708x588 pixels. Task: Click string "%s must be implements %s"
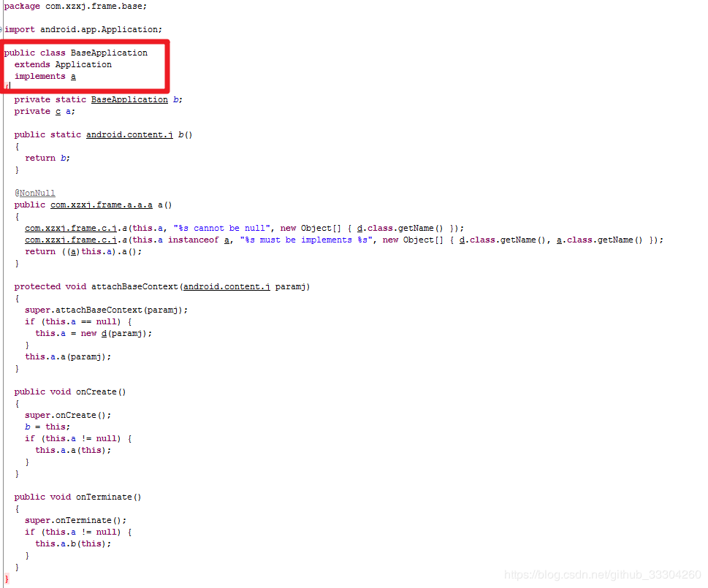click(x=307, y=240)
